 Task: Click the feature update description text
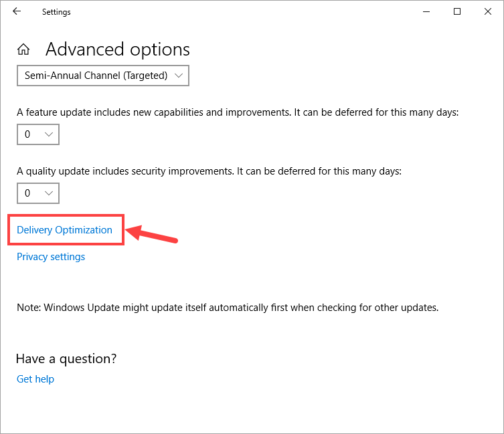(238, 112)
